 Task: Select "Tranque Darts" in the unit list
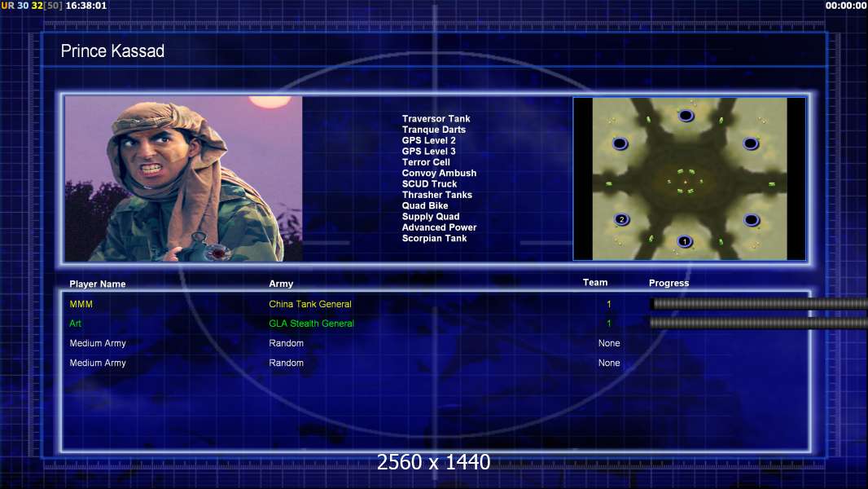tap(433, 130)
